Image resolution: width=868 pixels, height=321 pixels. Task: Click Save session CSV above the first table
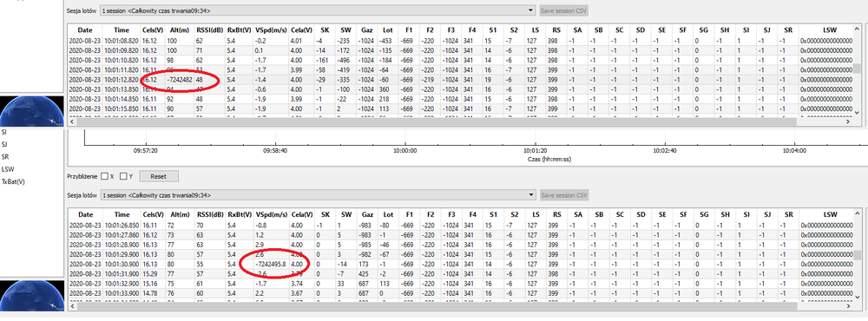pyautogui.click(x=563, y=10)
